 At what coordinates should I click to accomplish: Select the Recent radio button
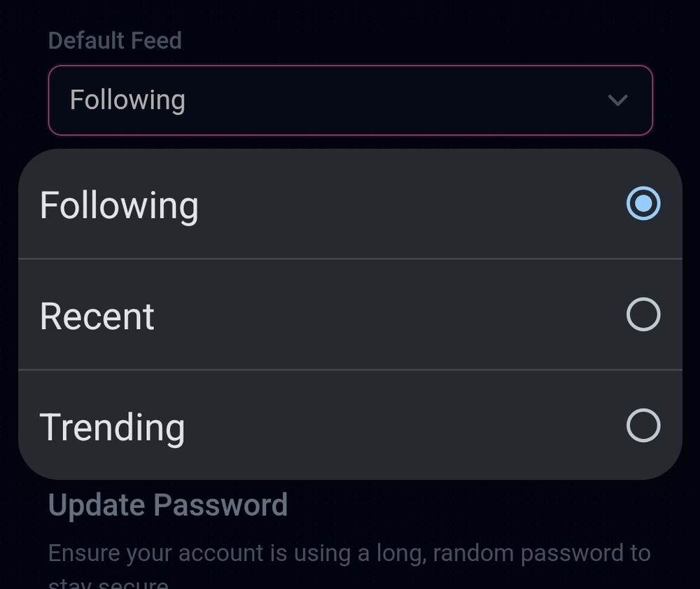[x=643, y=314]
